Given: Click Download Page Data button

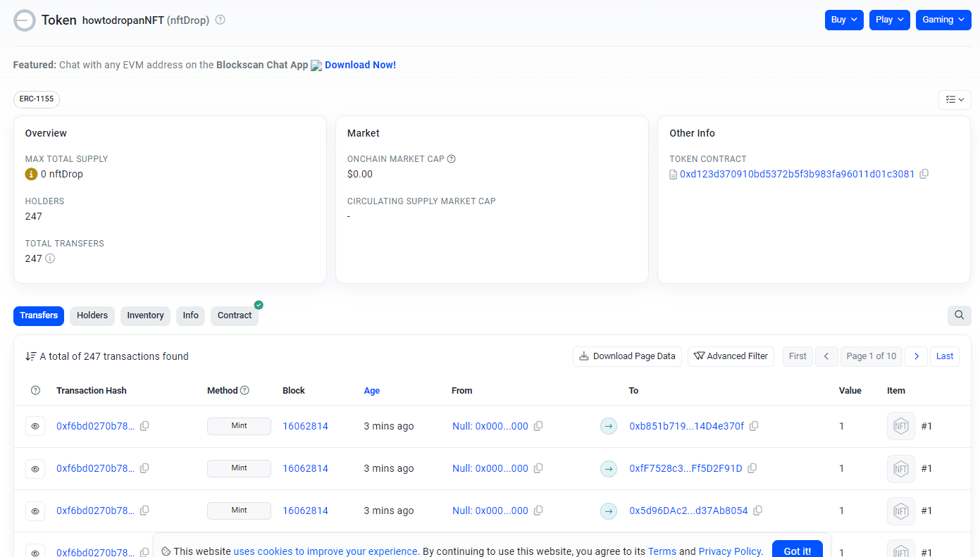Looking at the screenshot, I should 628,356.
